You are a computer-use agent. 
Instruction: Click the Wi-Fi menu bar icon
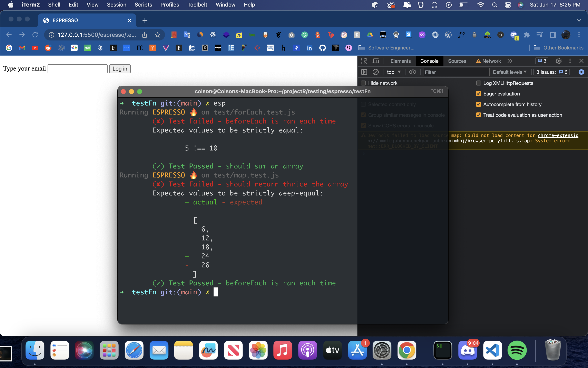point(480,5)
